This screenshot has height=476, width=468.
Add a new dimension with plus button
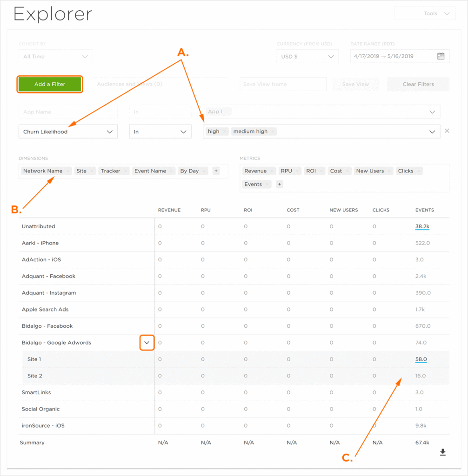coord(216,171)
